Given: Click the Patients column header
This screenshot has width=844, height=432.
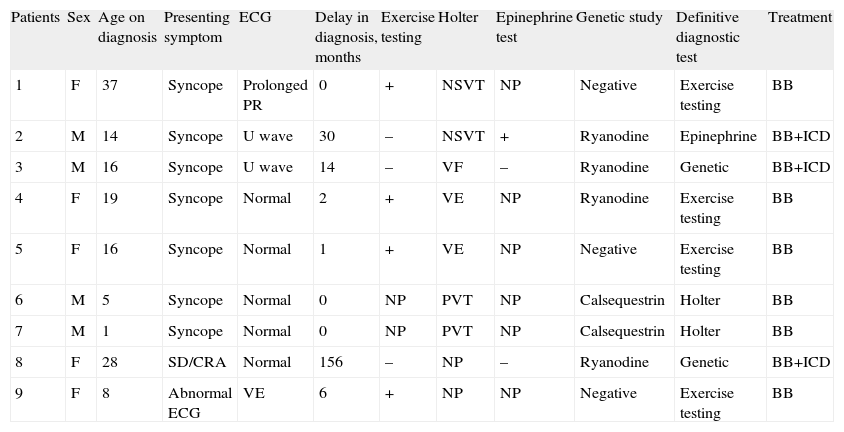Looking at the screenshot, I should point(35,18).
